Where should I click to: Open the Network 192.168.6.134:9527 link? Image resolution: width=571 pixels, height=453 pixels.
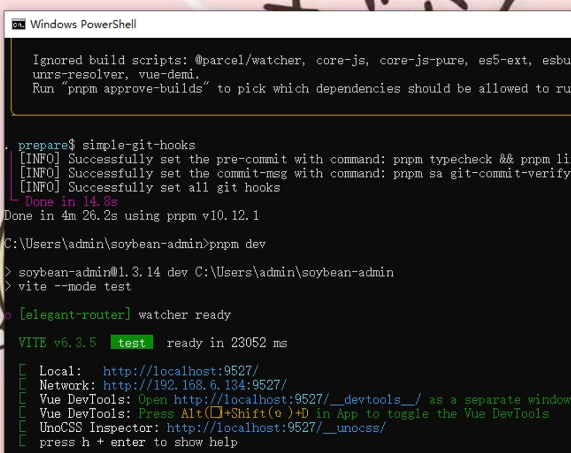click(x=195, y=385)
